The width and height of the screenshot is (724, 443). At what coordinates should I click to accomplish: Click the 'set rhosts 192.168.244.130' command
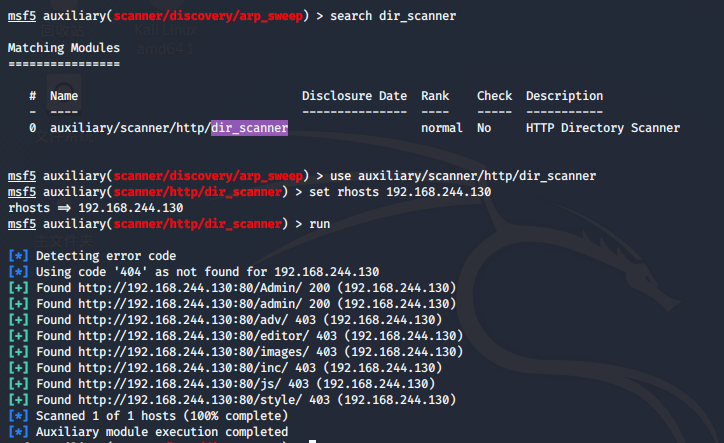(400, 192)
